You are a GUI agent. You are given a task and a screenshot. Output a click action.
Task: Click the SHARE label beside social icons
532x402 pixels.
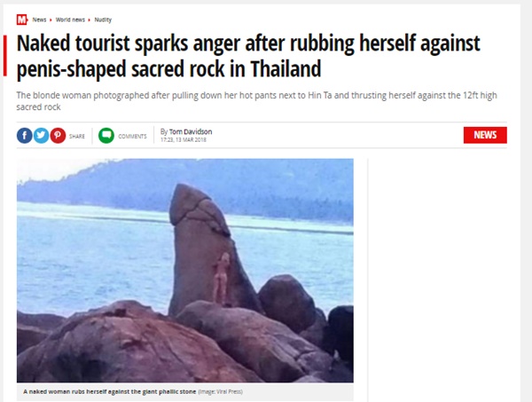tap(77, 136)
